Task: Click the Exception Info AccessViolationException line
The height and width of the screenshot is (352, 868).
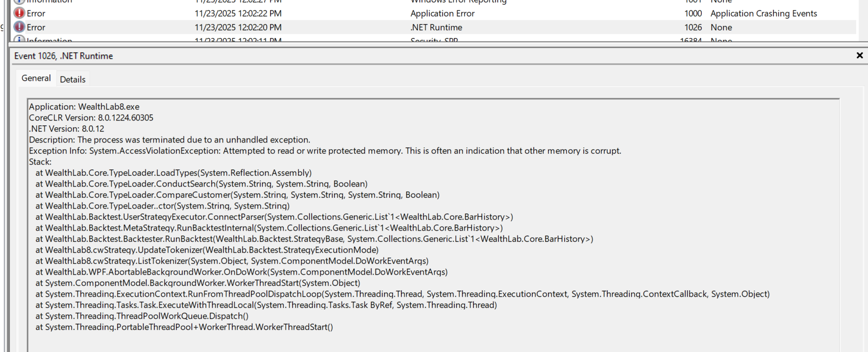Action: point(324,151)
